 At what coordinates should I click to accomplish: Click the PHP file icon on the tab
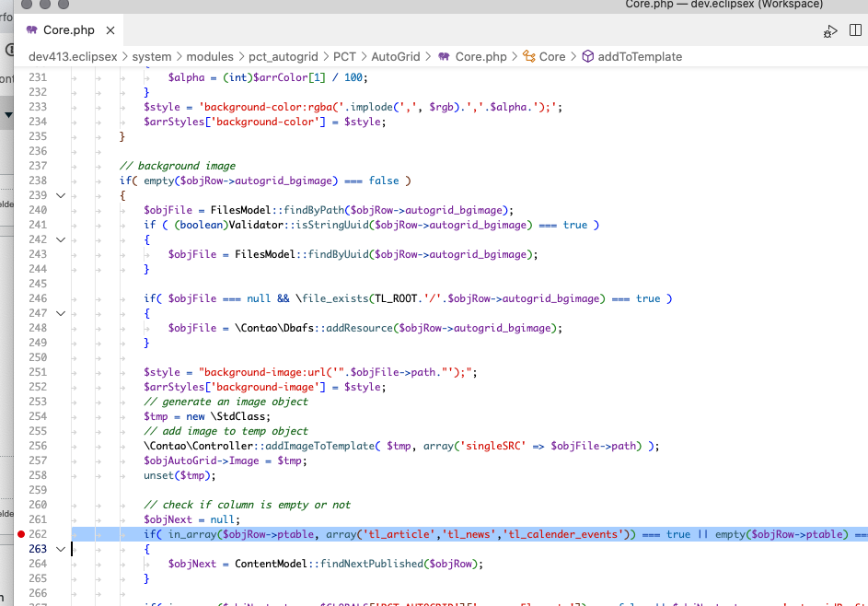(x=32, y=30)
